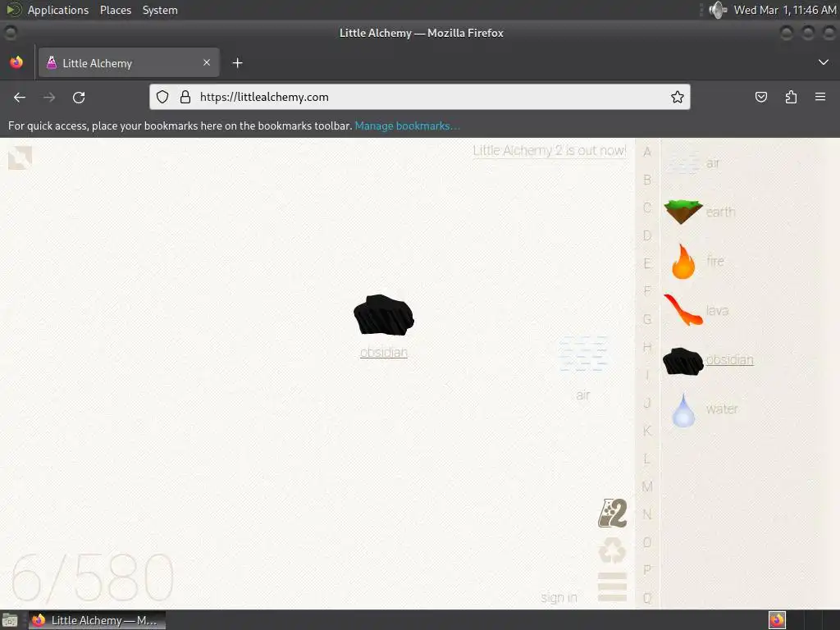Open the Pocket save icon

(760, 97)
